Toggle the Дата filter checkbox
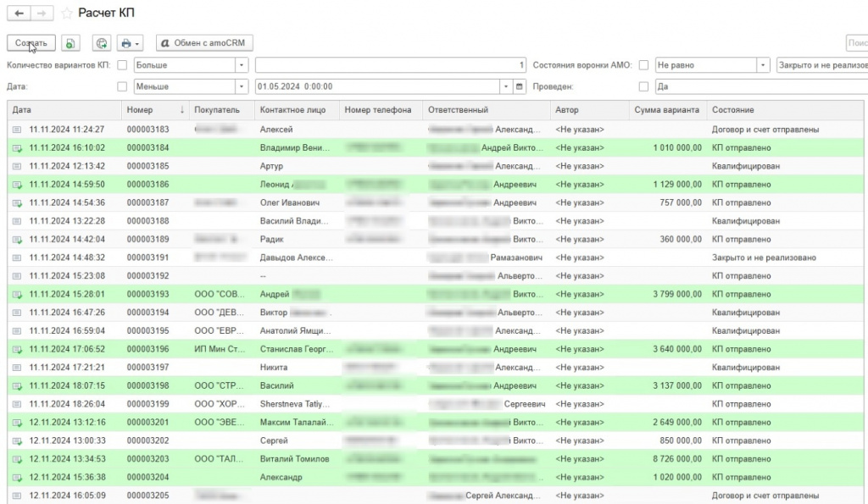This screenshot has height=504, width=868. [122, 86]
